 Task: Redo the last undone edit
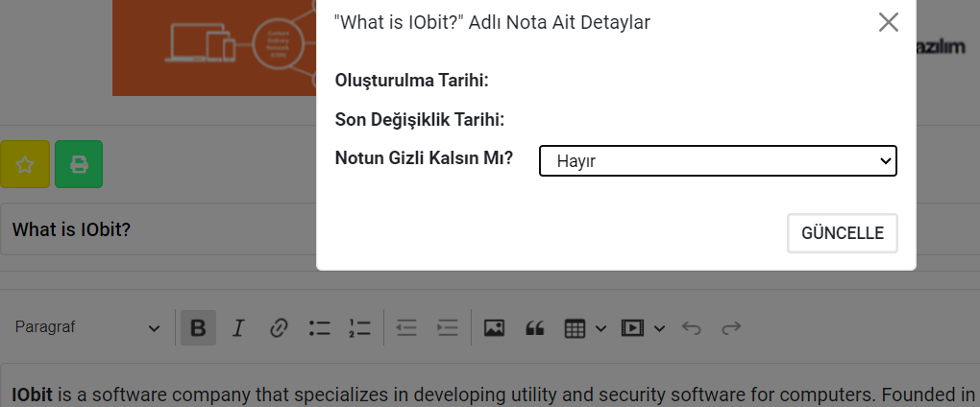pos(731,328)
